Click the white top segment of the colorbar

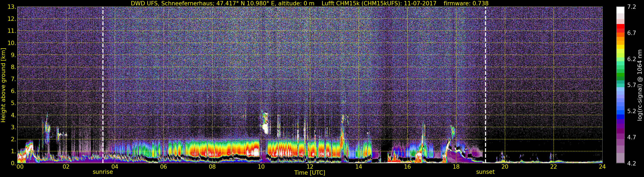click(620, 10)
